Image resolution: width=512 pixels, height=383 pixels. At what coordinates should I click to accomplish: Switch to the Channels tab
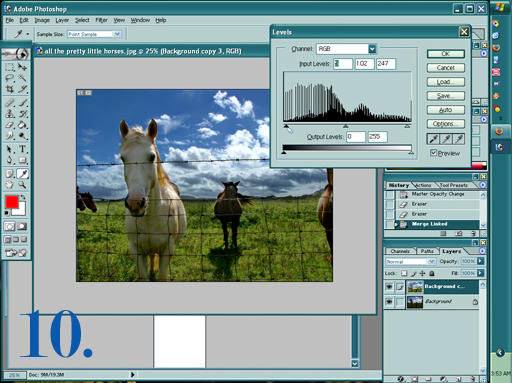pyautogui.click(x=400, y=251)
